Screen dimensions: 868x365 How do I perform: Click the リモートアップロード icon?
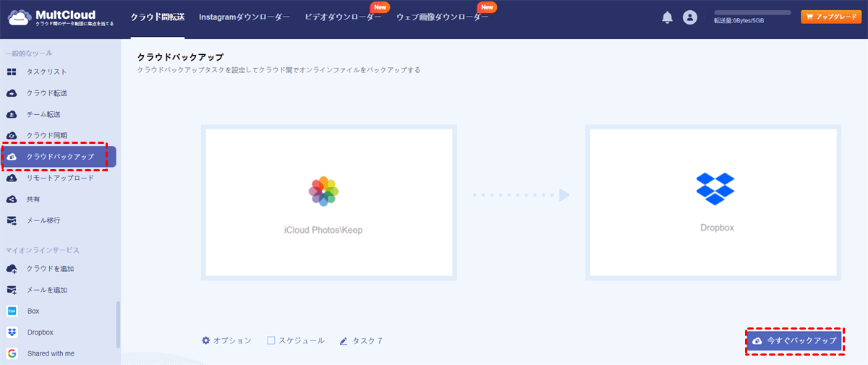click(x=12, y=178)
